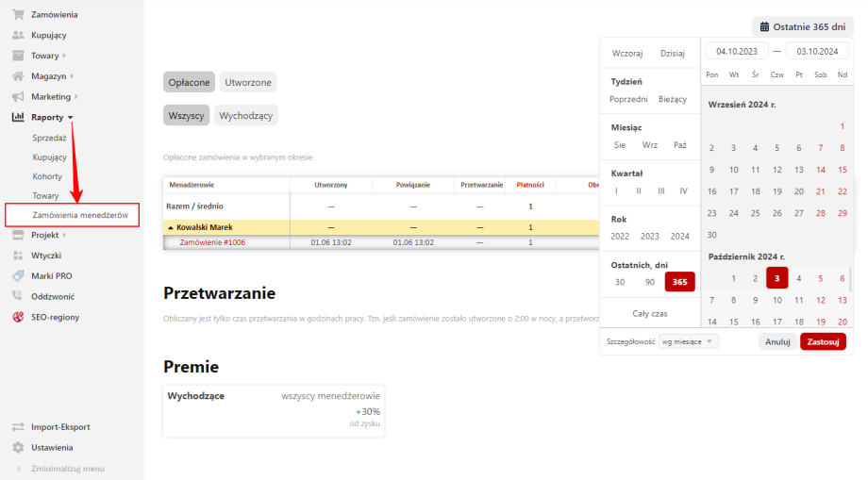Select quarter III preset
This screenshot has width=868, height=480.
point(661,190)
